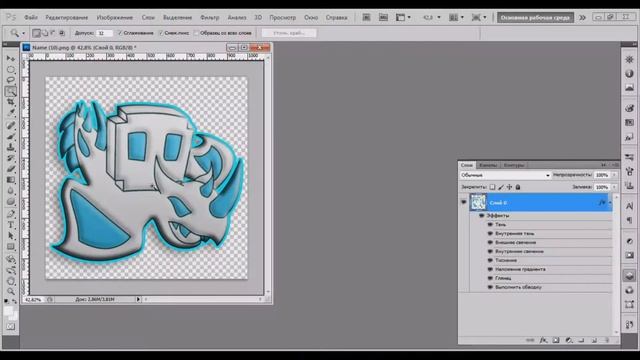Select the Brush tool
Viewport: 640px width, 360px height.
click(11, 136)
